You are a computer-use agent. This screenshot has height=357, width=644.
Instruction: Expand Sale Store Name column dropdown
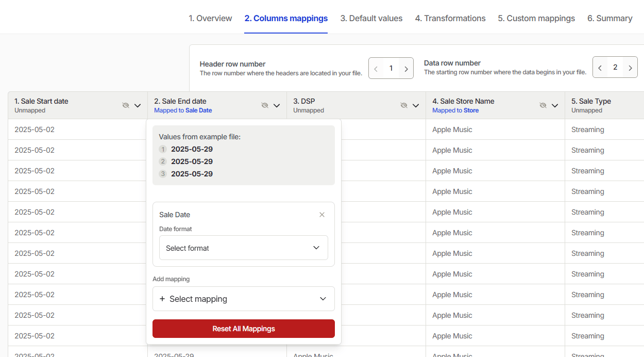tap(555, 105)
